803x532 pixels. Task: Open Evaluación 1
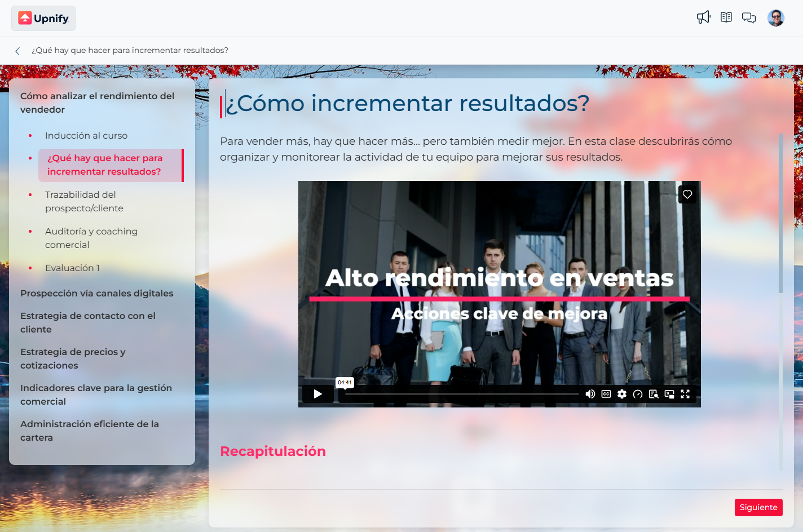72,268
